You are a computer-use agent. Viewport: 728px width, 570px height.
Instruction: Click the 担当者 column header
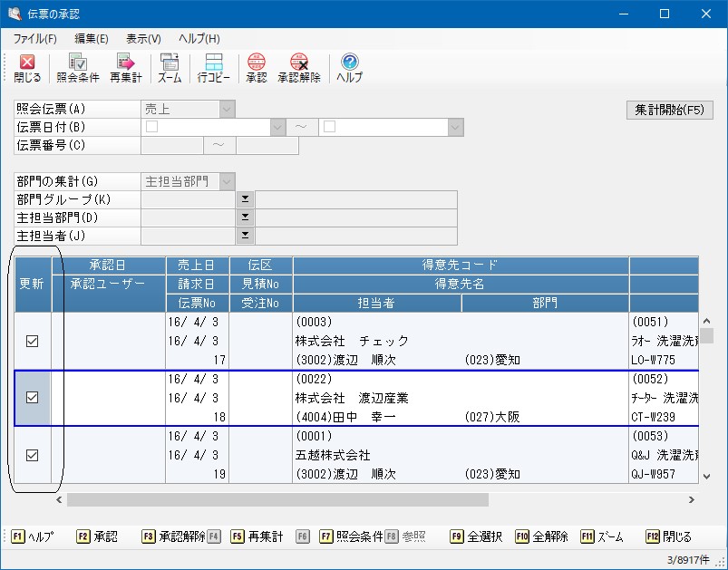[x=376, y=303]
